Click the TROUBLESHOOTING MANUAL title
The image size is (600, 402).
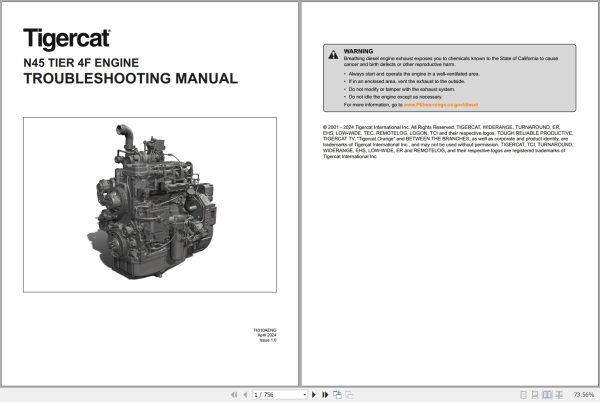[130, 78]
